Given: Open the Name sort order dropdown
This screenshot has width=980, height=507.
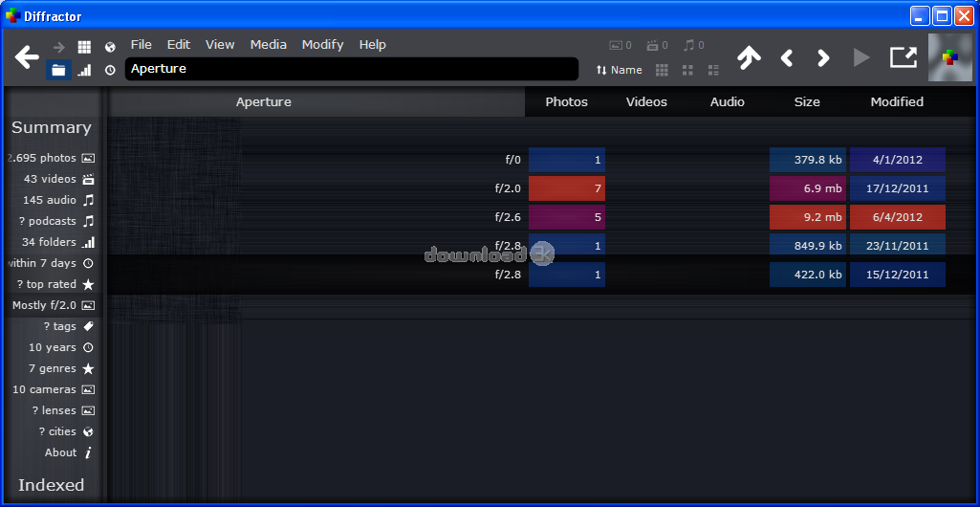Looking at the screenshot, I should (x=619, y=70).
